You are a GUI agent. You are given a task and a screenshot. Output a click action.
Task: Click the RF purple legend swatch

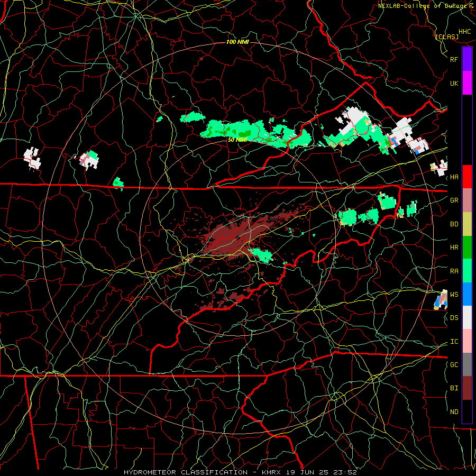pos(467,59)
